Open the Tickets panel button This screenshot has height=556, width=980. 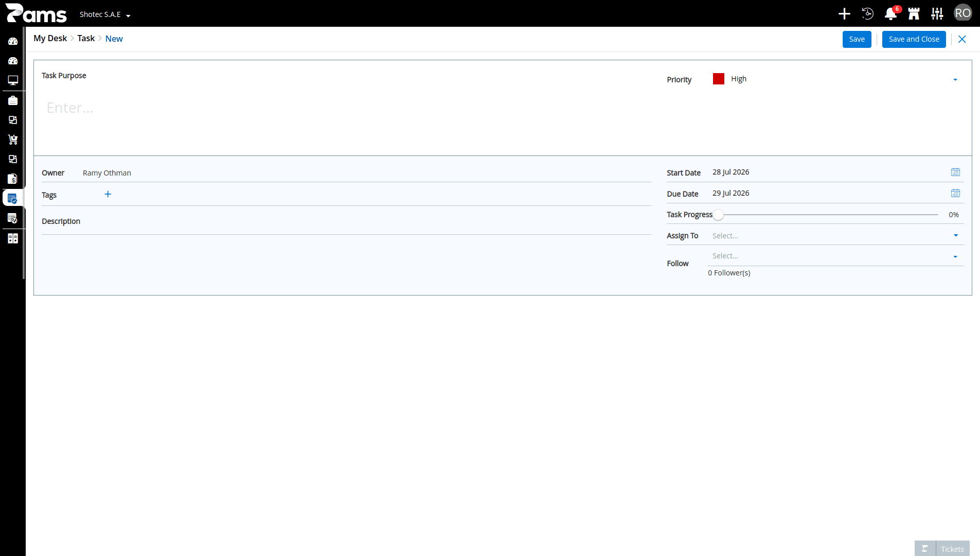point(952,549)
